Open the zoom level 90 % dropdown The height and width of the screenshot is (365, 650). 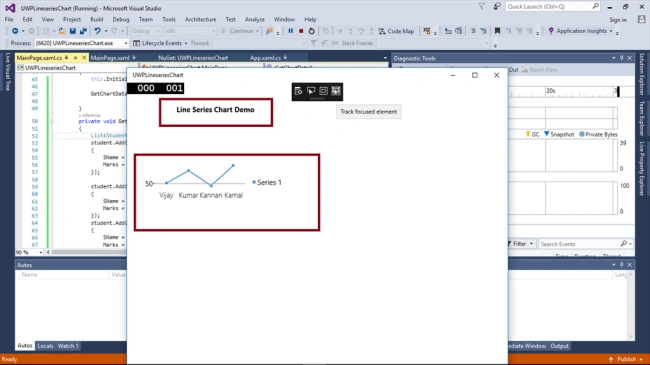[x=41, y=252]
